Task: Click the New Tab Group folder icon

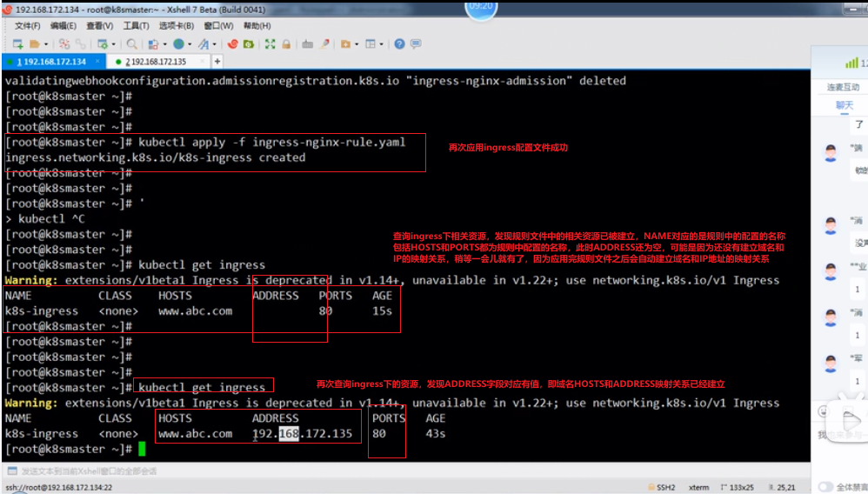Action: coord(345,43)
